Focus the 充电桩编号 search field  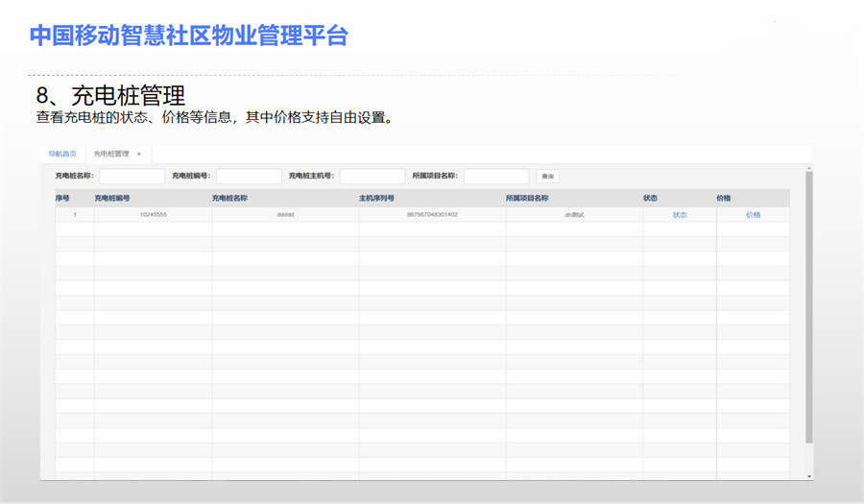pos(249,177)
